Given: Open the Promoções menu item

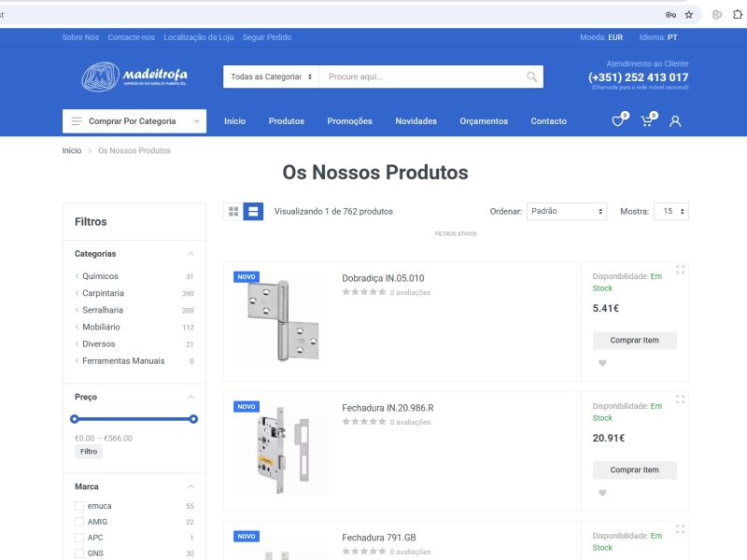Looking at the screenshot, I should point(349,121).
